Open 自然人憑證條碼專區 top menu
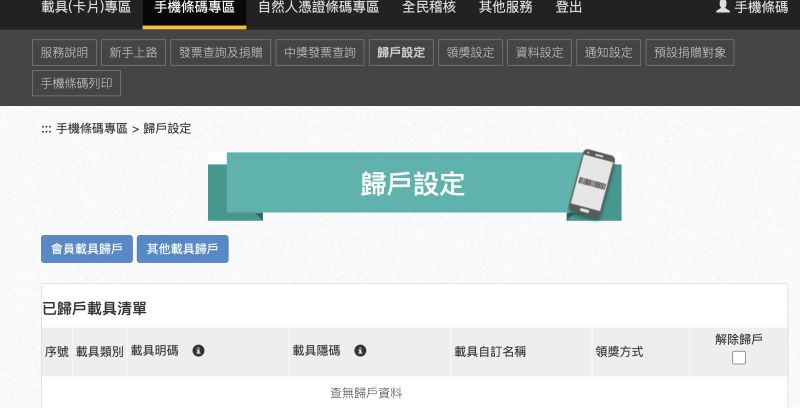Image resolution: width=800 pixels, height=408 pixels. click(319, 7)
